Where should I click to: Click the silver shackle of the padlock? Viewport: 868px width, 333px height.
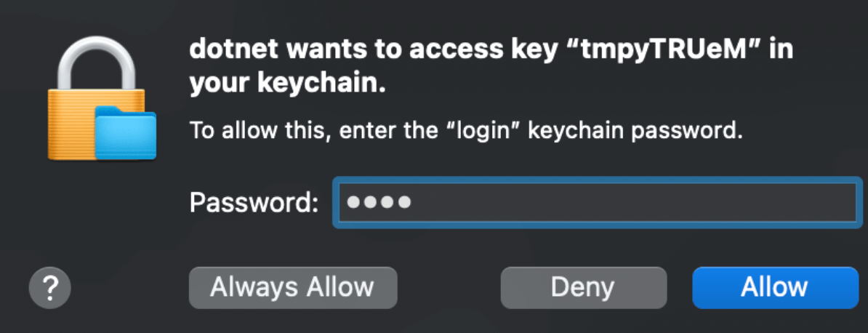click(97, 64)
